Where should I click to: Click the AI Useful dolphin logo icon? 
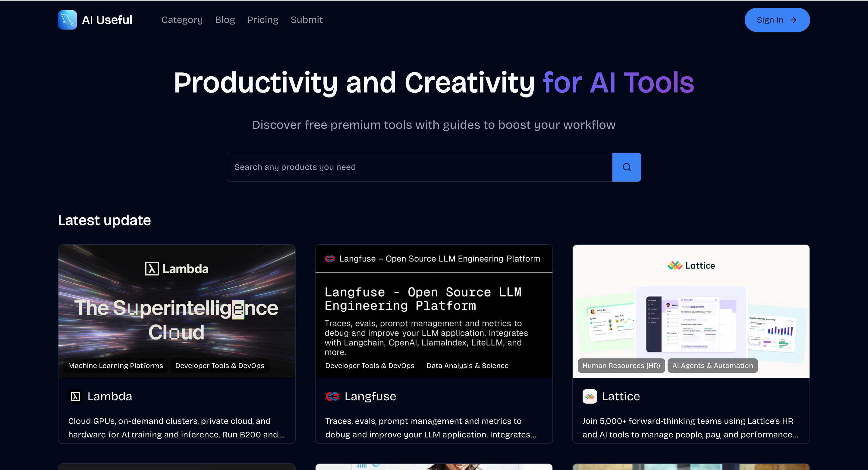pos(68,20)
